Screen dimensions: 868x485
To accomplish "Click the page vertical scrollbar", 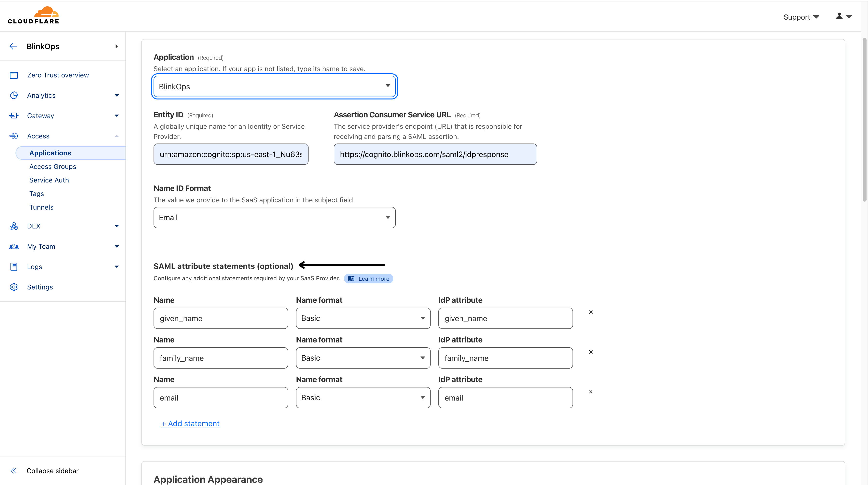I will (864, 120).
